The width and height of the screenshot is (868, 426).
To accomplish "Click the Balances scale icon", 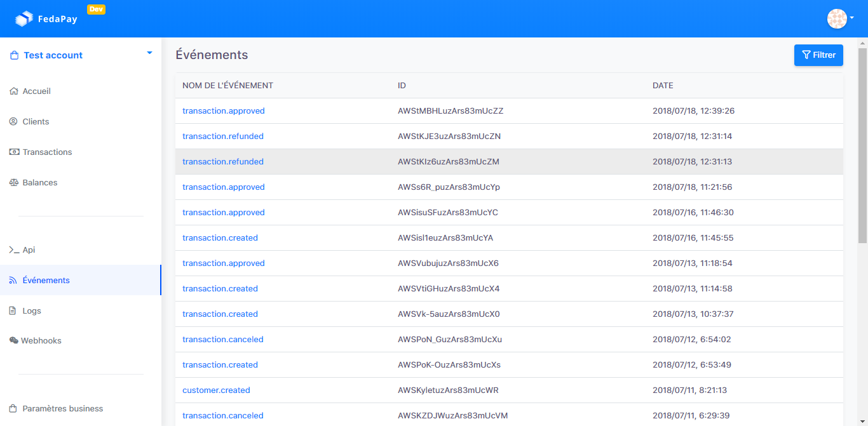I will click(14, 182).
